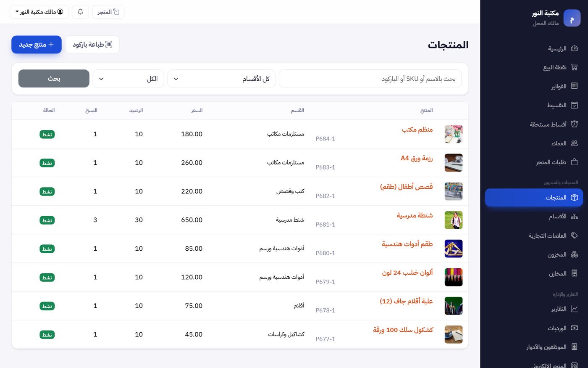Click the طباعة باركود button
The image size is (588, 368).
coord(92,45)
